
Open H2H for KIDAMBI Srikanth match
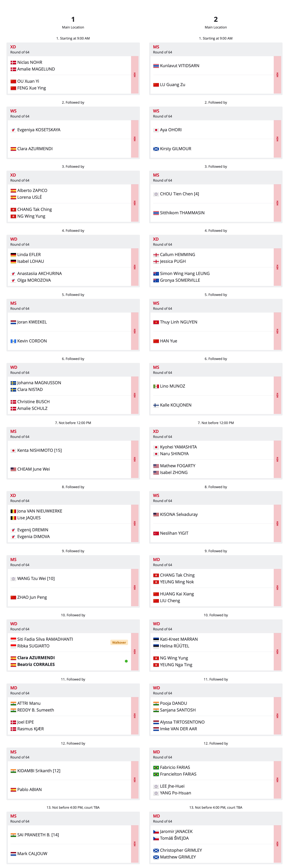coord(135,780)
